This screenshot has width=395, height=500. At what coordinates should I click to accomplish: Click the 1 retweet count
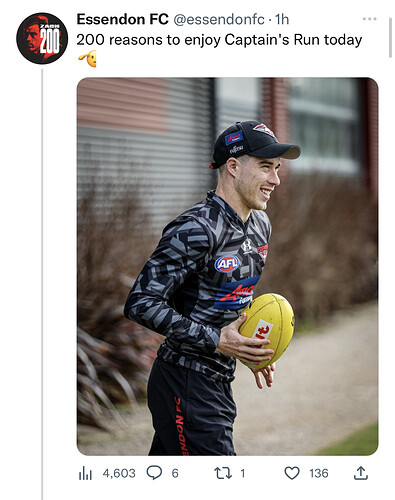point(243,473)
